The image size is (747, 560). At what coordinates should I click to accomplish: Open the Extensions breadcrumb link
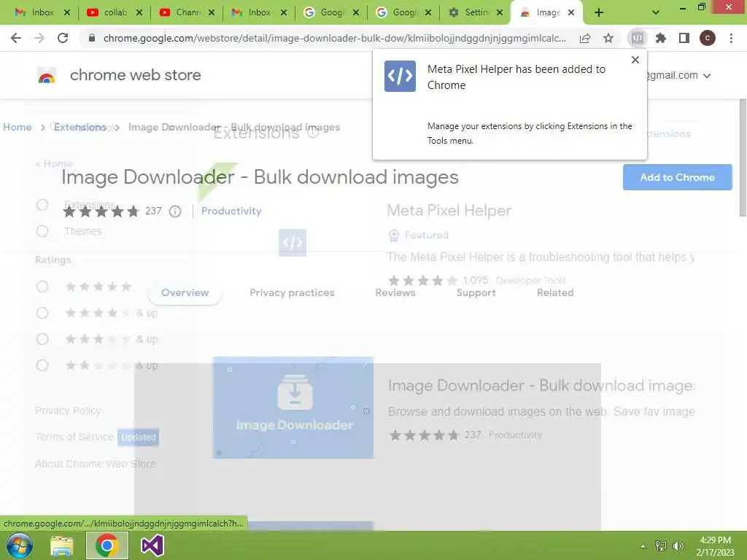pos(80,127)
